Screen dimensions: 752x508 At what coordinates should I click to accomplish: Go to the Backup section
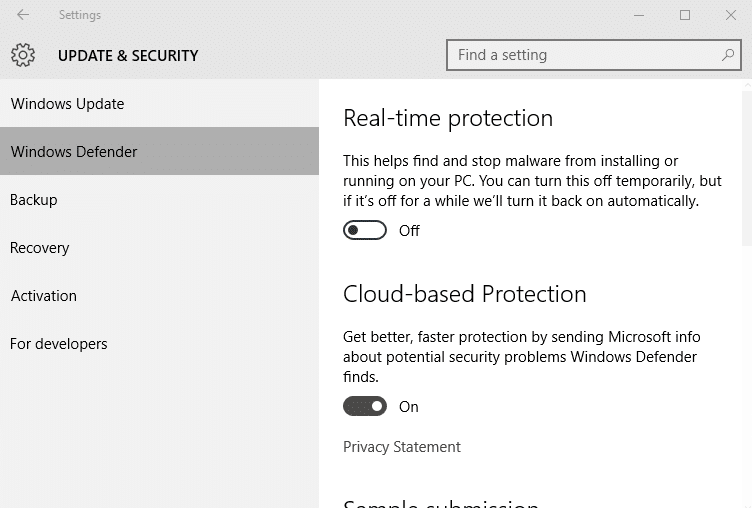34,200
